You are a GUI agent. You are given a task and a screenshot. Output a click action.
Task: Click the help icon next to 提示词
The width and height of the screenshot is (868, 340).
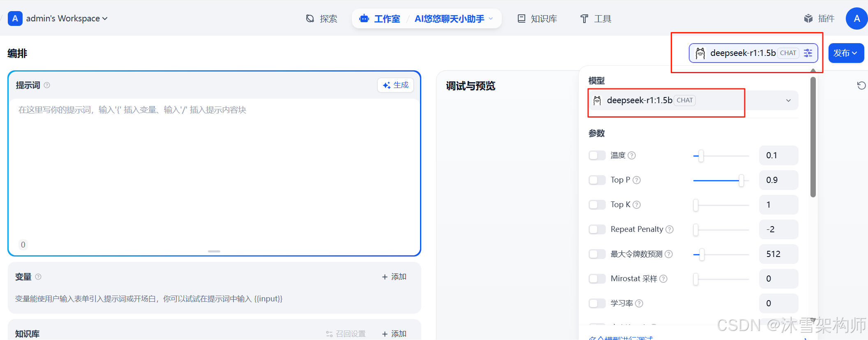[47, 85]
